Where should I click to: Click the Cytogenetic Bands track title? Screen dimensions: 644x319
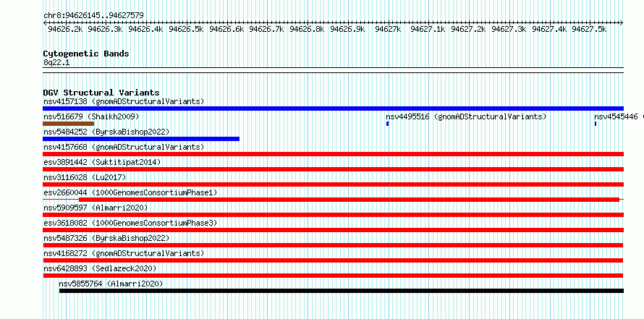[x=86, y=54]
